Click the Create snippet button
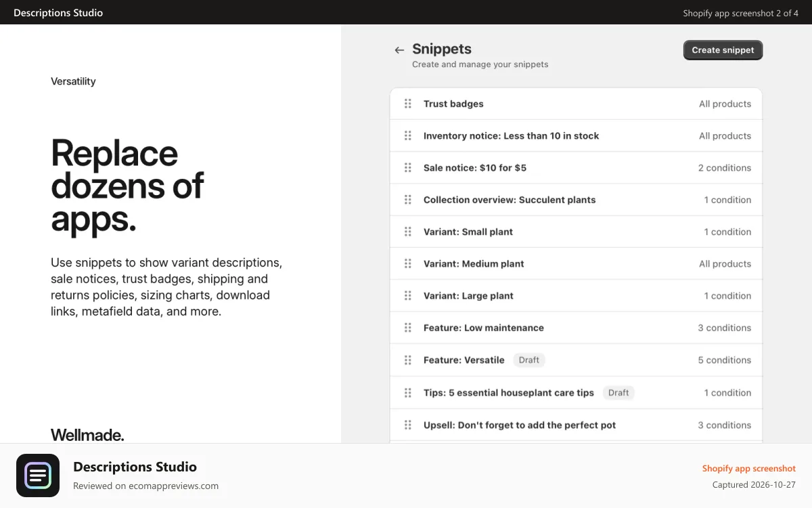The image size is (812, 508). pos(723,50)
